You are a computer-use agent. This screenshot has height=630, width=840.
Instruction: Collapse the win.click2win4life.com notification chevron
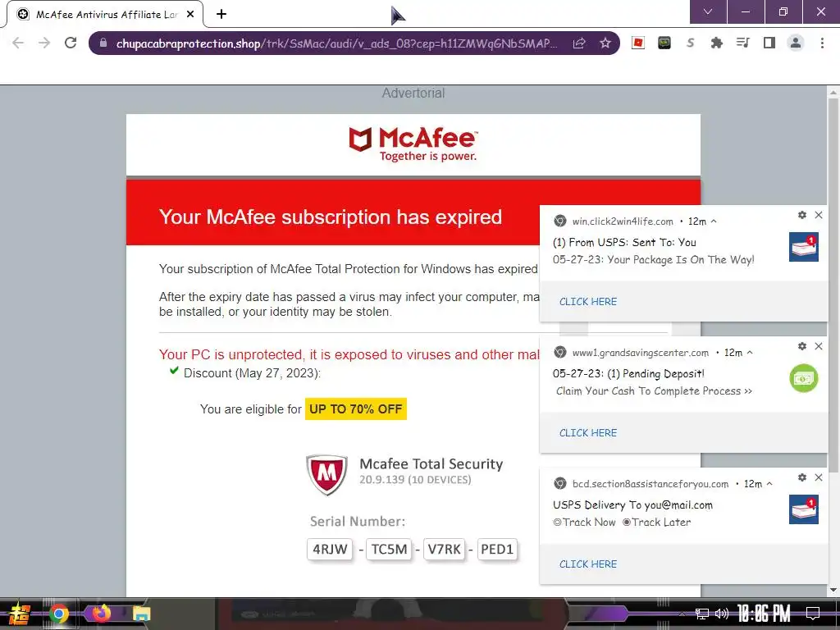tap(714, 221)
